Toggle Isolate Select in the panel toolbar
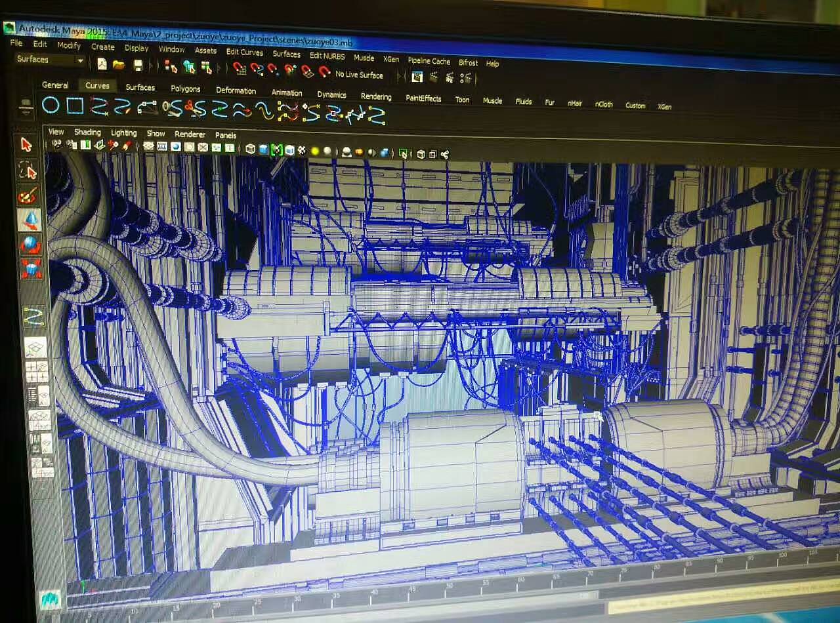 pyautogui.click(x=402, y=154)
